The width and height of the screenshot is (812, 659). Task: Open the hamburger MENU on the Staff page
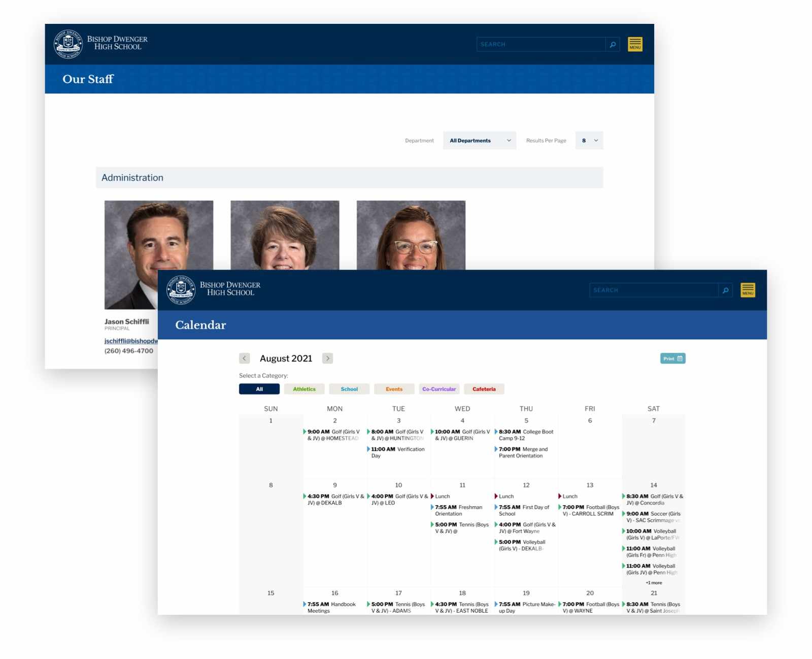coord(635,45)
